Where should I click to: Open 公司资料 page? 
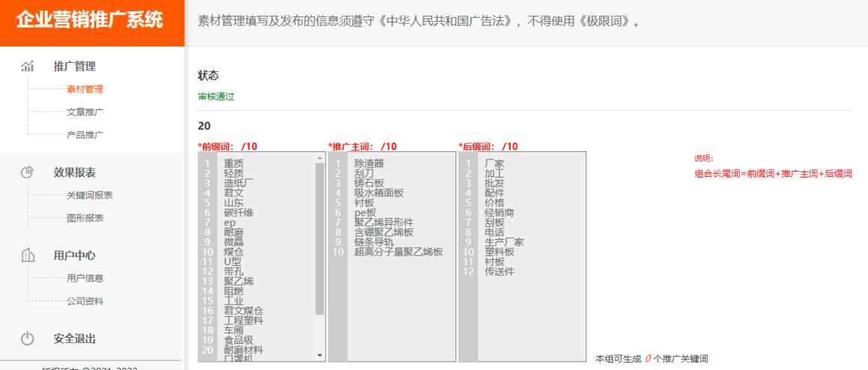tap(85, 301)
